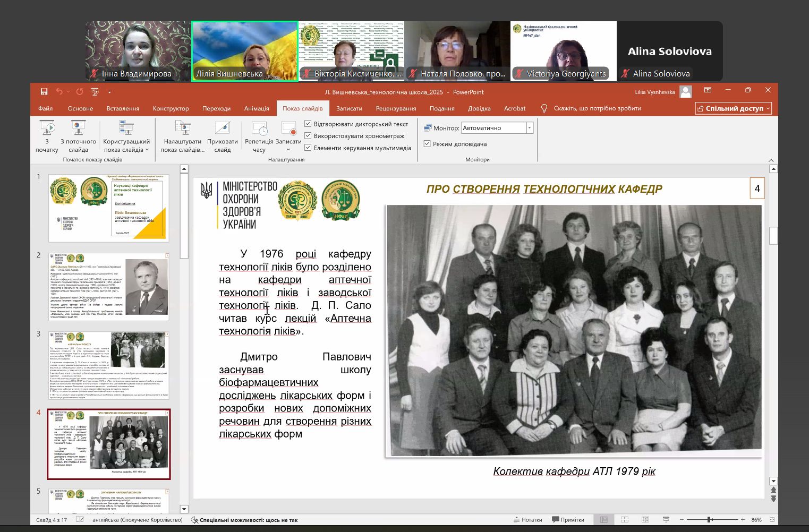Toggle 'Використовувати хронометраж' checkbox
The height and width of the screenshot is (532, 809).
pos(308,136)
